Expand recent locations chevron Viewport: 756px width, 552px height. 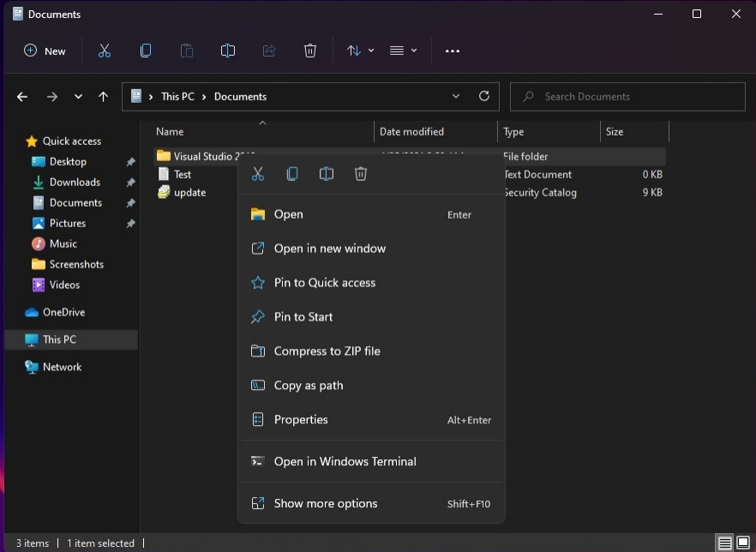78,97
